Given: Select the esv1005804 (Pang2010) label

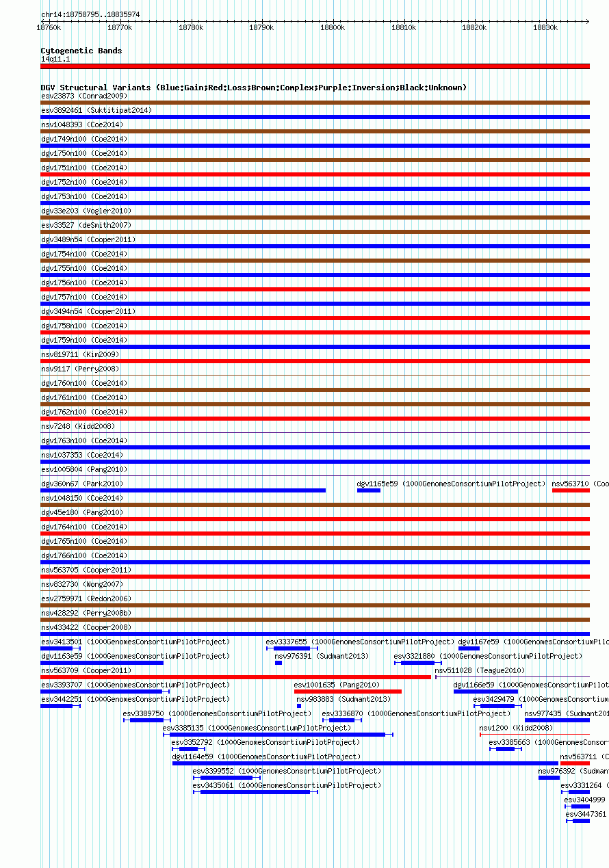Looking at the screenshot, I should [84, 469].
